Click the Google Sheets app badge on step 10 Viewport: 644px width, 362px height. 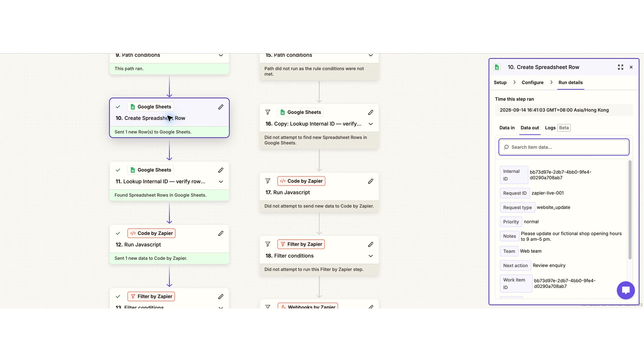click(151, 107)
